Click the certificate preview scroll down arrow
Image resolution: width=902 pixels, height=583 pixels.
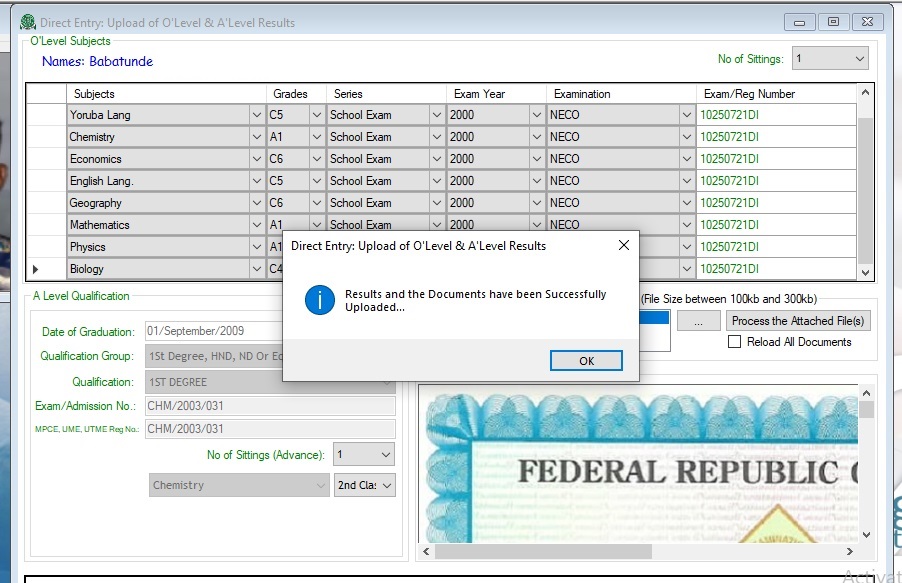[866, 535]
